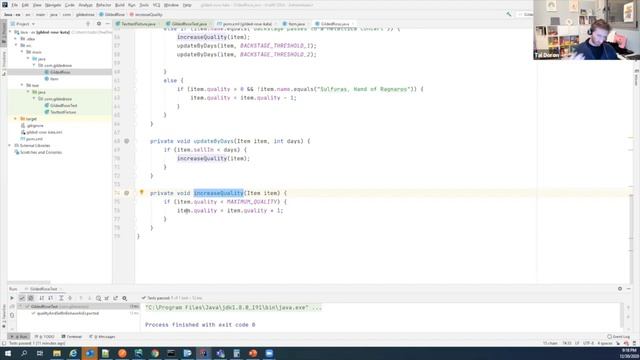Open the command prompt taskbar icon
640x360 pixels.
[171, 353]
